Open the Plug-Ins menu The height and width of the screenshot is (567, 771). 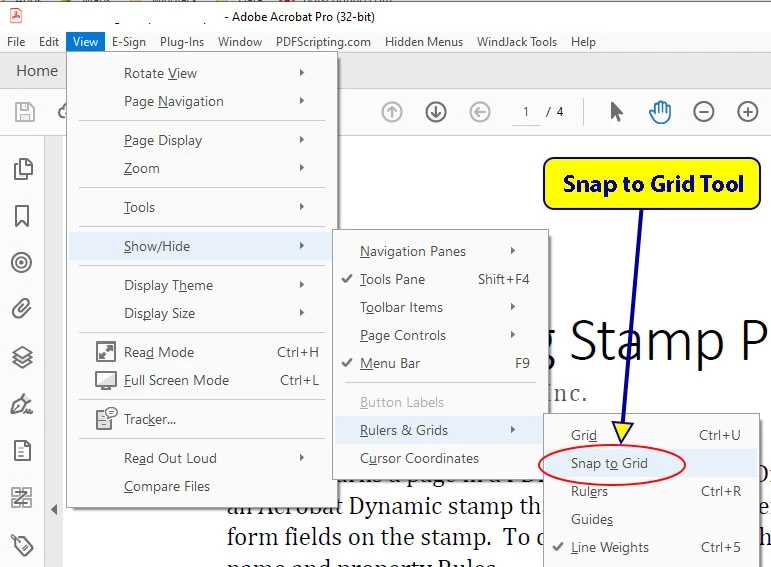[x=182, y=42]
